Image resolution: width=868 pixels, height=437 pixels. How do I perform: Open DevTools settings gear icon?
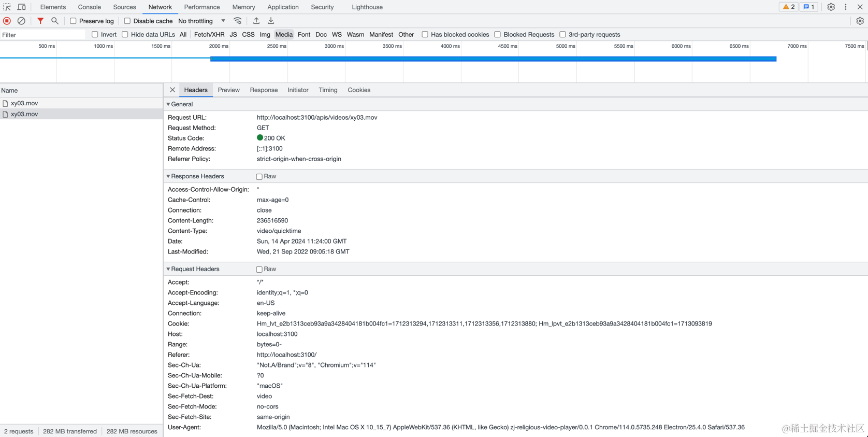point(831,7)
